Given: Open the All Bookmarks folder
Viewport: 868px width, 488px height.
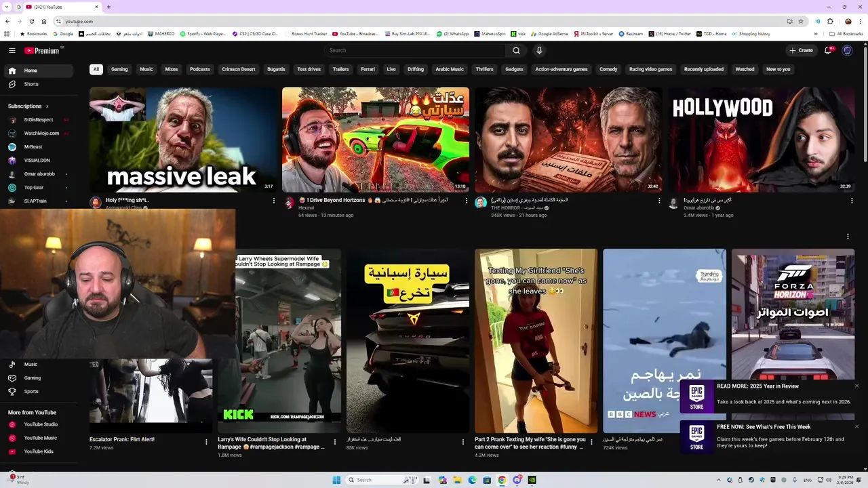Looking at the screenshot, I should [846, 34].
